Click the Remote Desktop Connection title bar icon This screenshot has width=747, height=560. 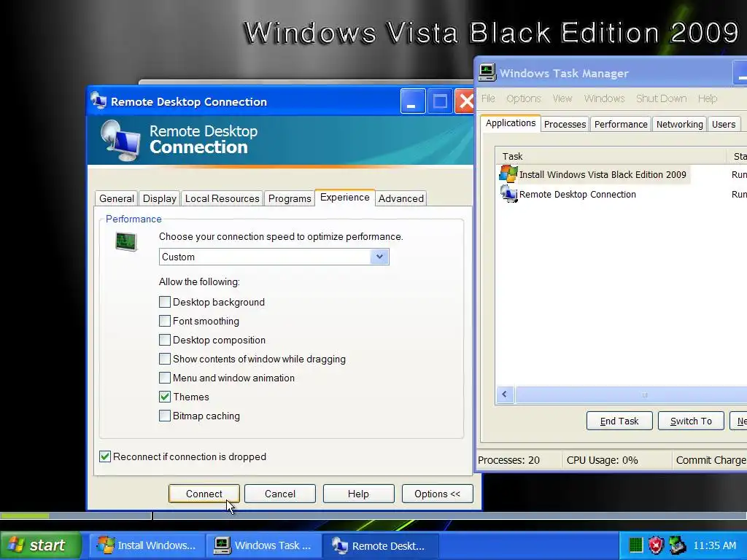(98, 101)
